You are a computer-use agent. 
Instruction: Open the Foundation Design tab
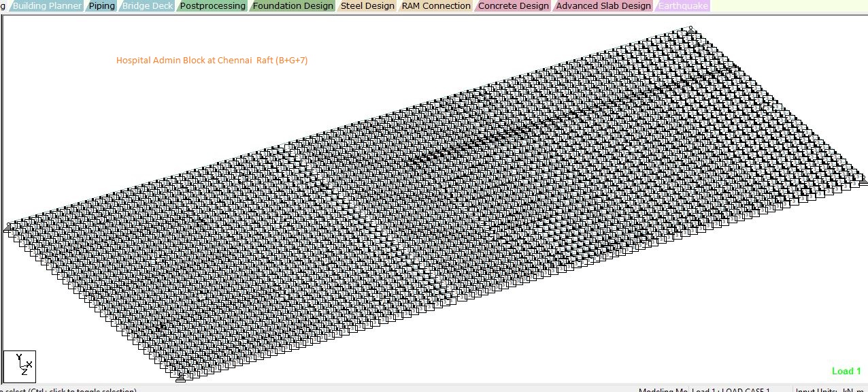point(293,6)
